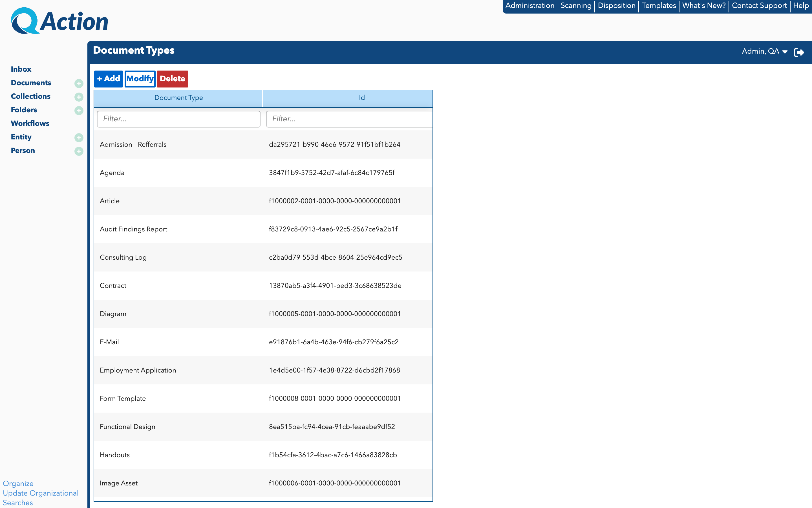Click the Organize link
Viewport: 812px width, 508px height.
click(x=18, y=483)
